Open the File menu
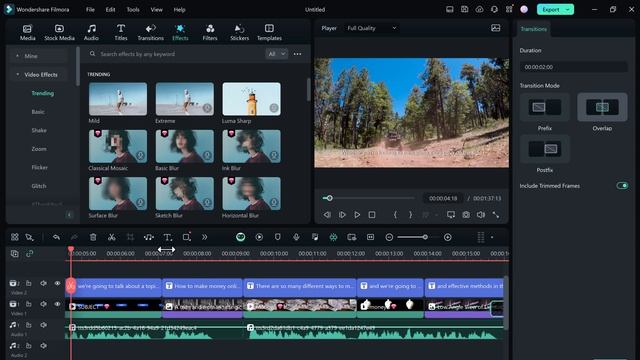 click(x=90, y=9)
